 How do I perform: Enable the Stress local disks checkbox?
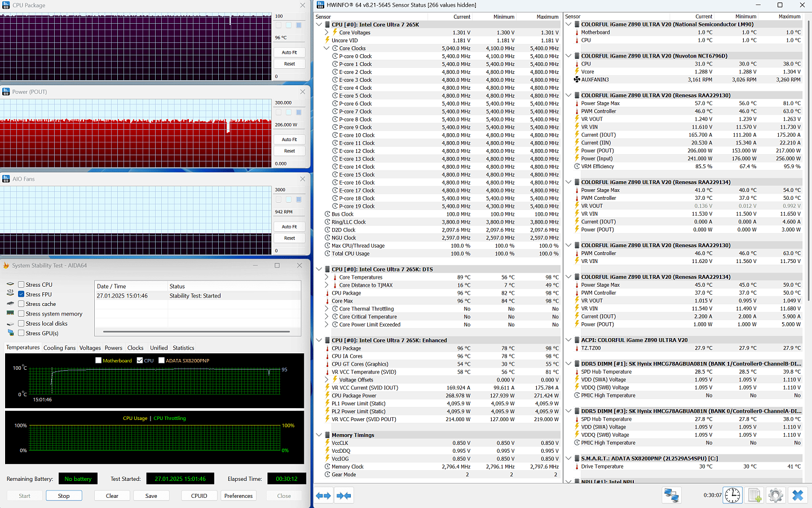pos(21,323)
